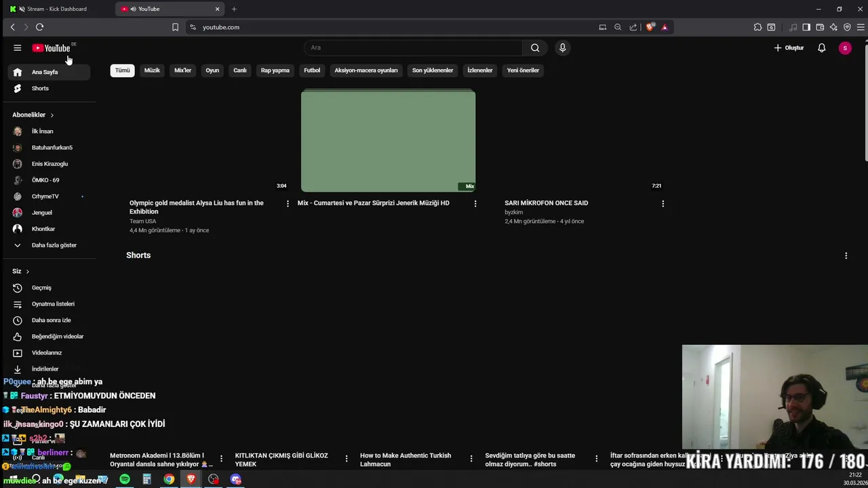868x488 pixels.
Task: Toggle the Brave sidebar panel icon
Action: point(806,27)
